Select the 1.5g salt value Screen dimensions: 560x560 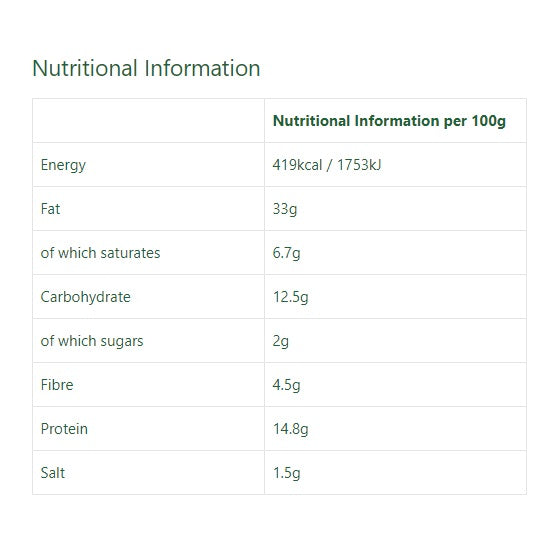(286, 473)
